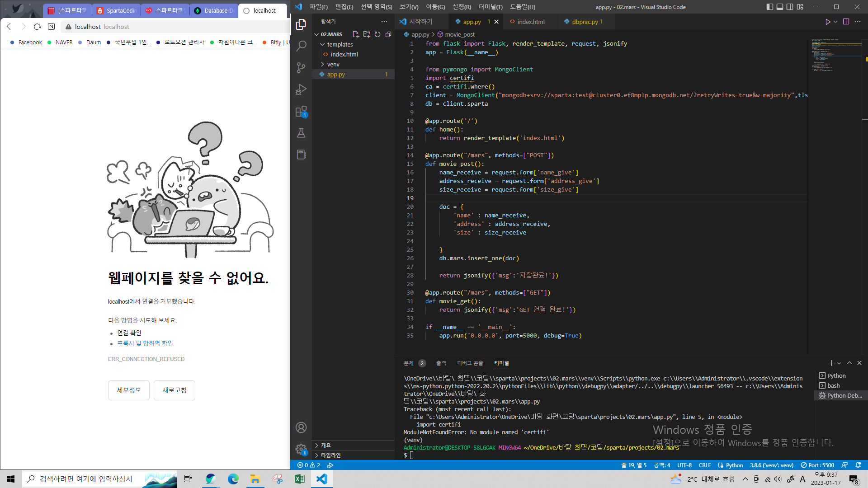Open File Explorer from the taskbar
The width and height of the screenshot is (868, 488).
(255, 479)
